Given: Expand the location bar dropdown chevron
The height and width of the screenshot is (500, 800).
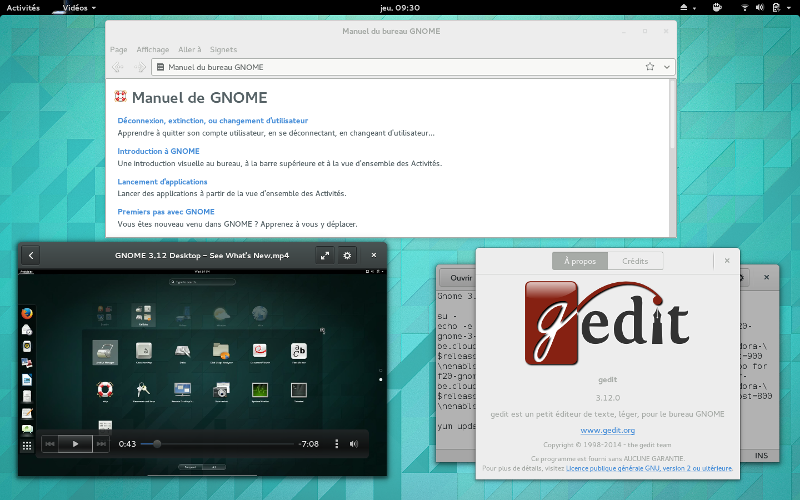Looking at the screenshot, I should (667, 67).
